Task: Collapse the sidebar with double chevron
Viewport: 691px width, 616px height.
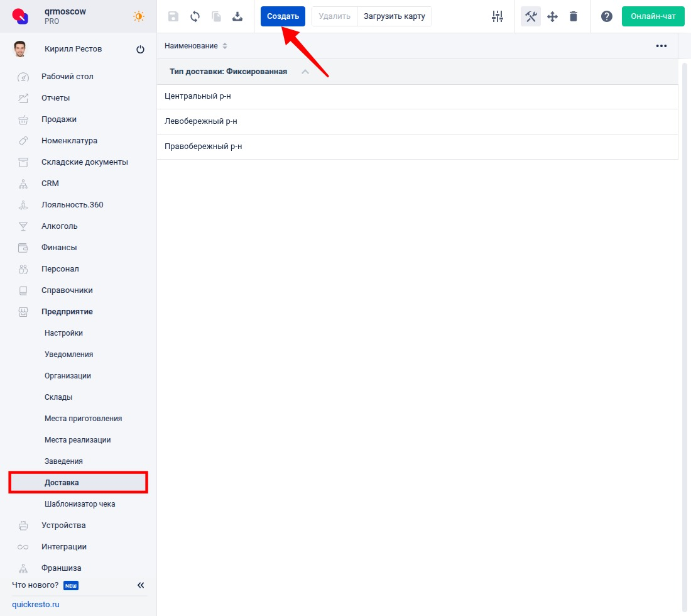Action: click(141, 585)
